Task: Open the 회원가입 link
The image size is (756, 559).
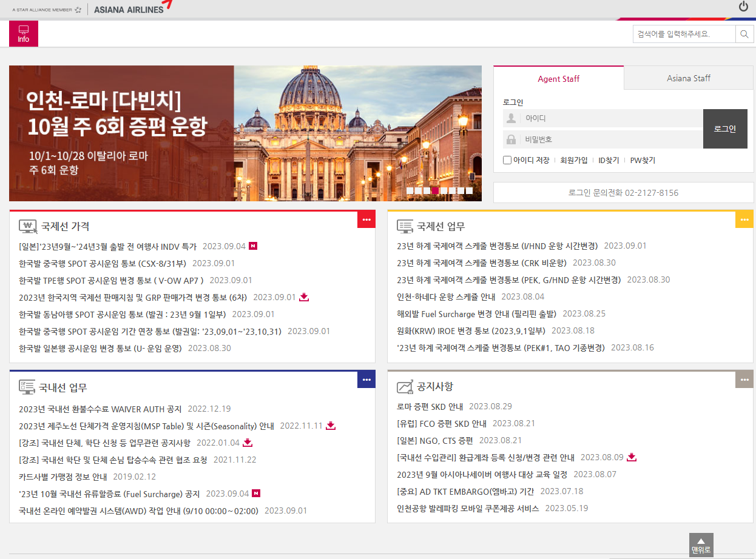Action: (574, 159)
